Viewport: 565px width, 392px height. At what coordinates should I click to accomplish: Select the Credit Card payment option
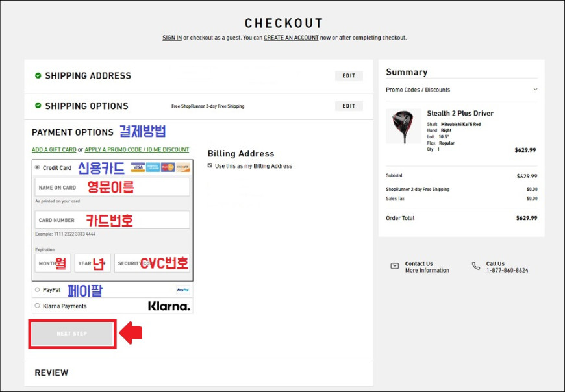(37, 167)
